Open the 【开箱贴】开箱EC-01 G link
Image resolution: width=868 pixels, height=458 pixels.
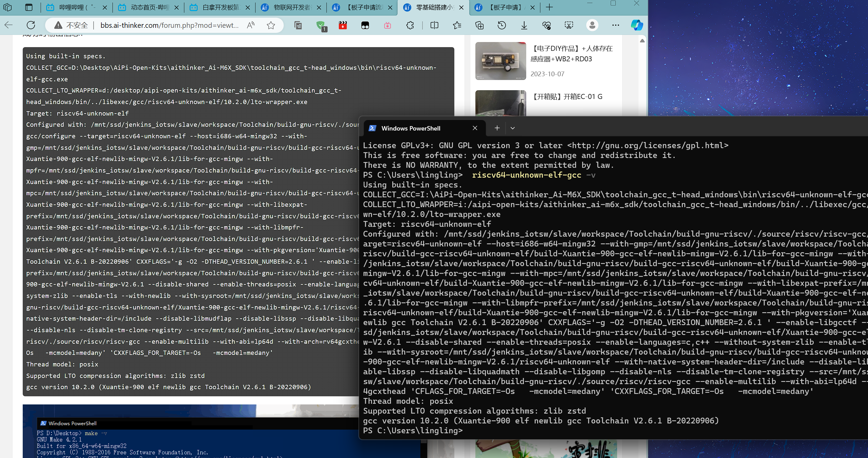coord(567,97)
